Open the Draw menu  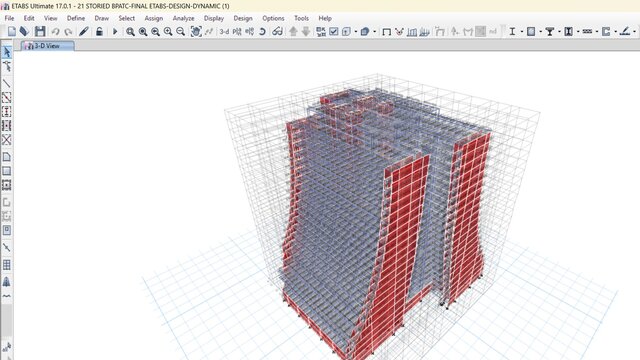coord(102,18)
